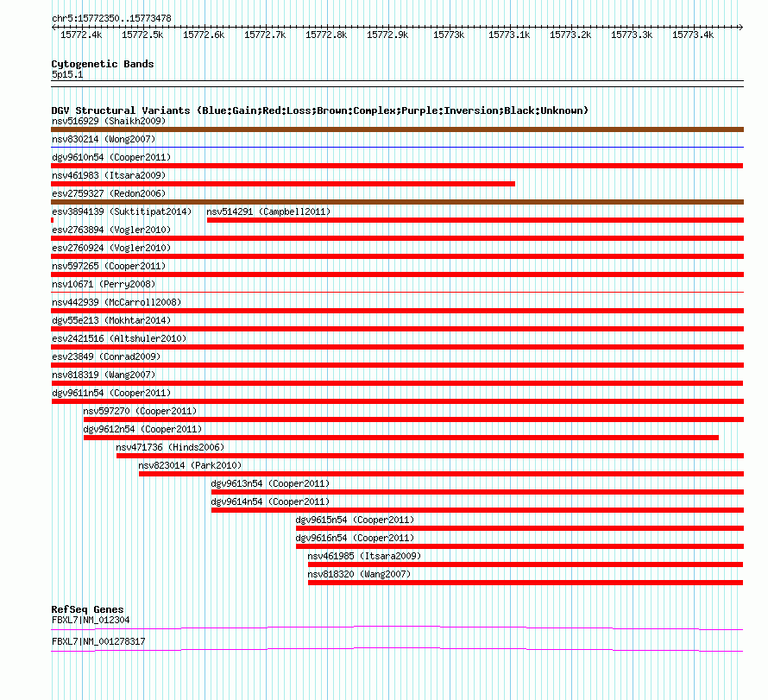Click the 15772.4k ruler tick label
Viewport: 768px width, 700px height.
[x=81, y=35]
